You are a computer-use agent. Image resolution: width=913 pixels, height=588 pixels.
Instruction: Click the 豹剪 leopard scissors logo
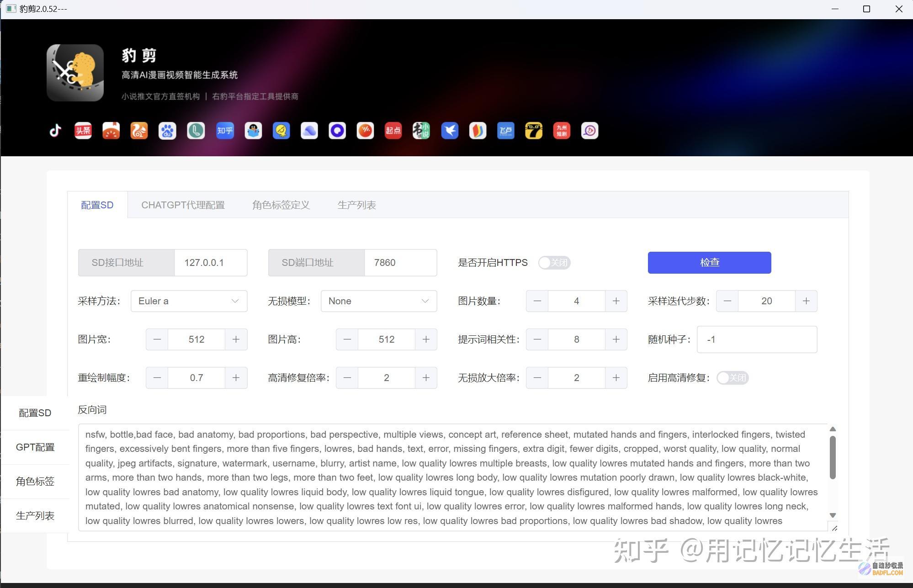tap(75, 73)
